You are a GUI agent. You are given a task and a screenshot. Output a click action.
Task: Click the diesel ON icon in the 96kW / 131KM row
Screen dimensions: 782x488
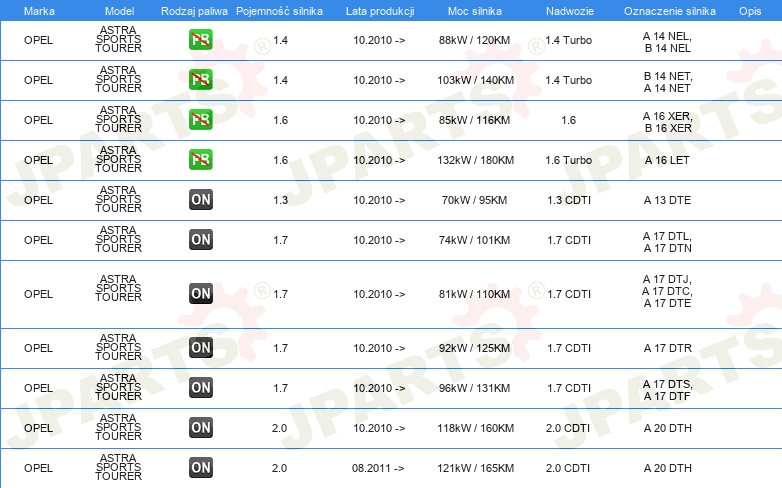[x=201, y=387]
